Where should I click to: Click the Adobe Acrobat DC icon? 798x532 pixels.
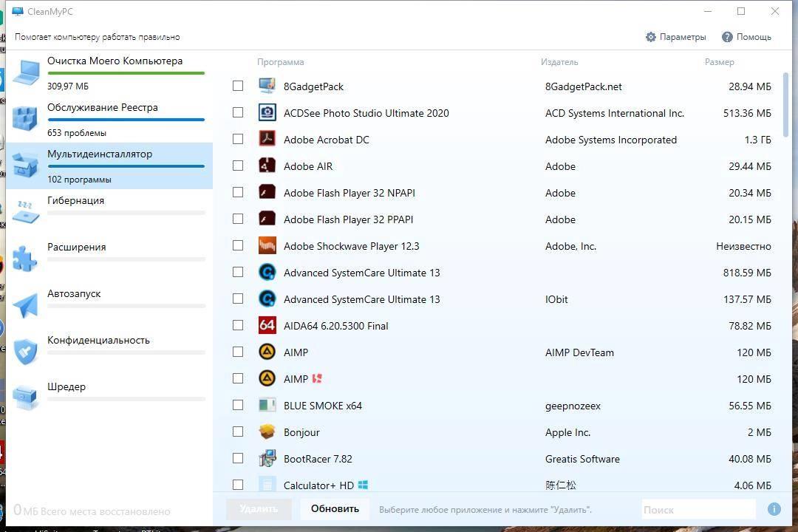coord(267,139)
